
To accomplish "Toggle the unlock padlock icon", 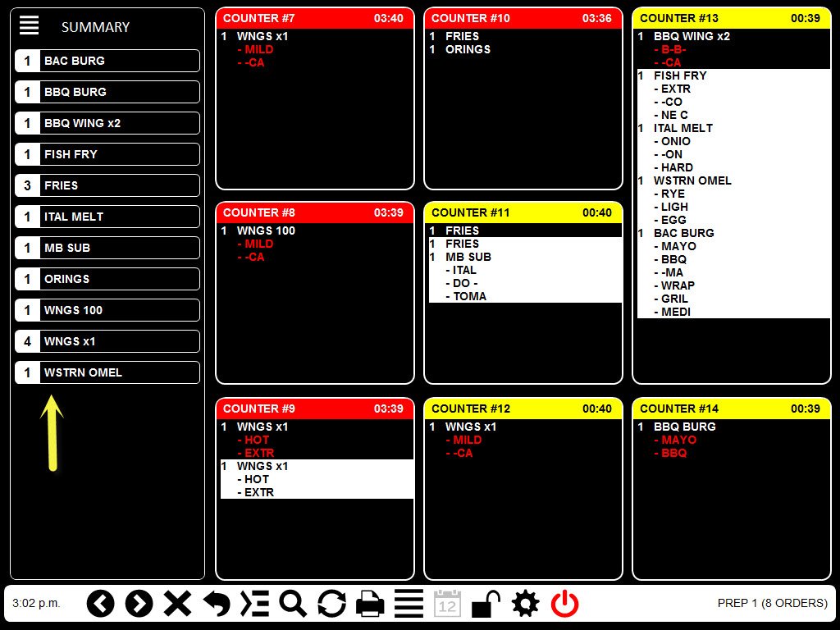I will [486, 604].
